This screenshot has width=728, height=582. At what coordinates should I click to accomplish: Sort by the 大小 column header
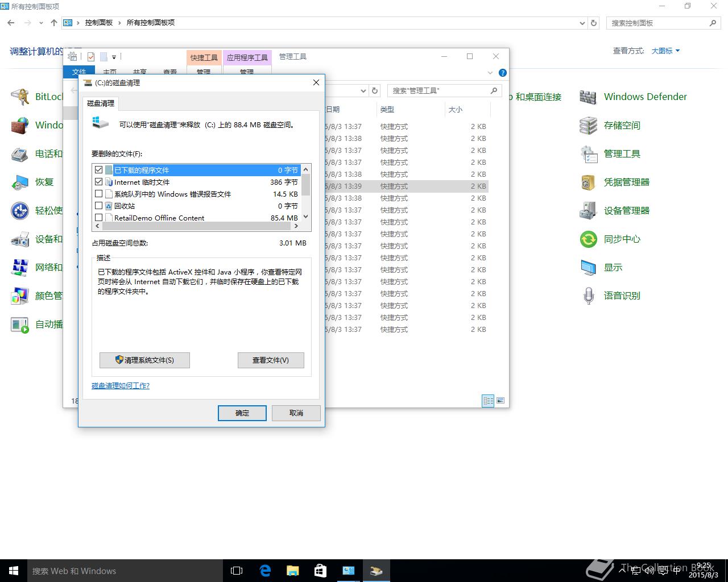click(468, 109)
